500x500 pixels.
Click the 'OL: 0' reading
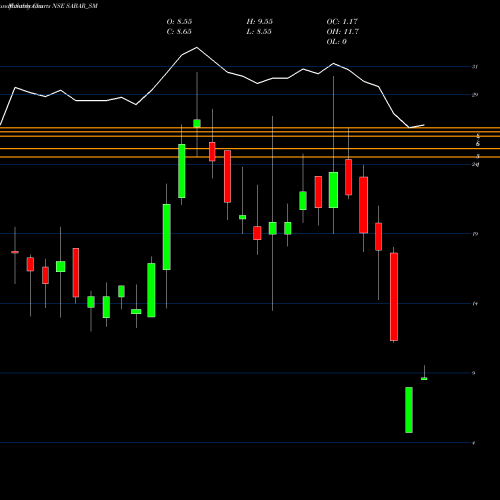(337, 42)
